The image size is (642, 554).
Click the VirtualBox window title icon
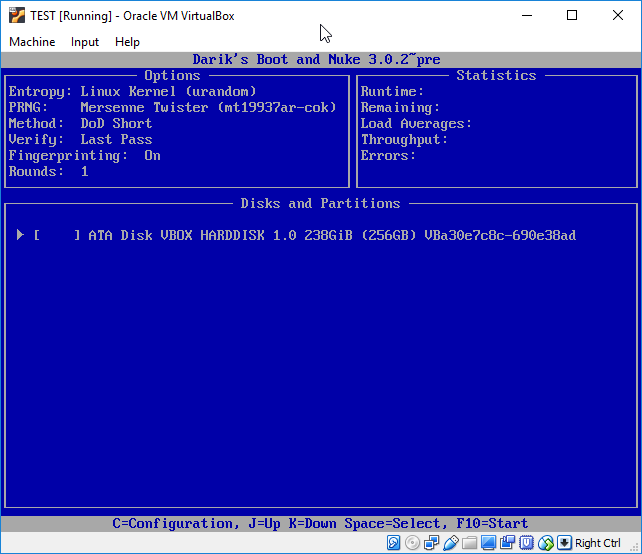point(17,16)
